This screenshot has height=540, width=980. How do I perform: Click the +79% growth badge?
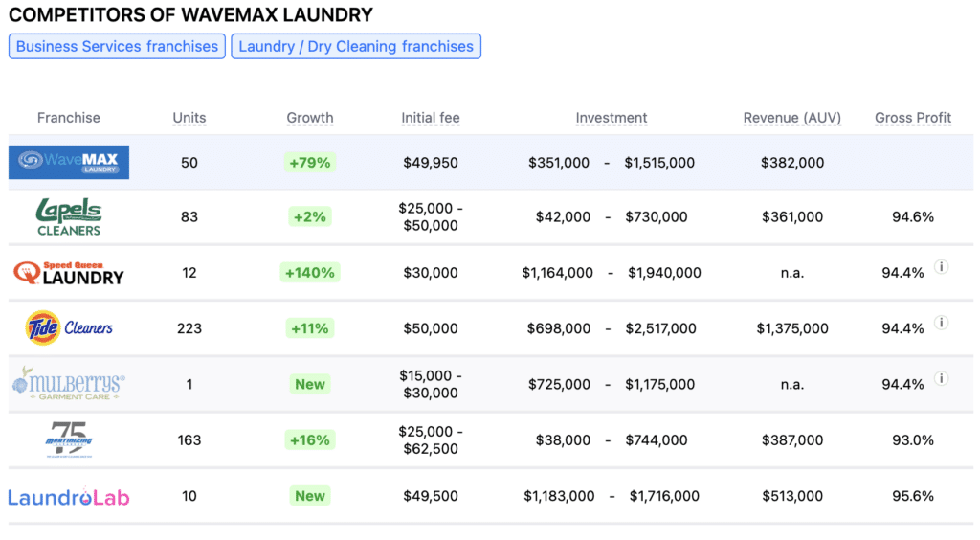tap(310, 163)
